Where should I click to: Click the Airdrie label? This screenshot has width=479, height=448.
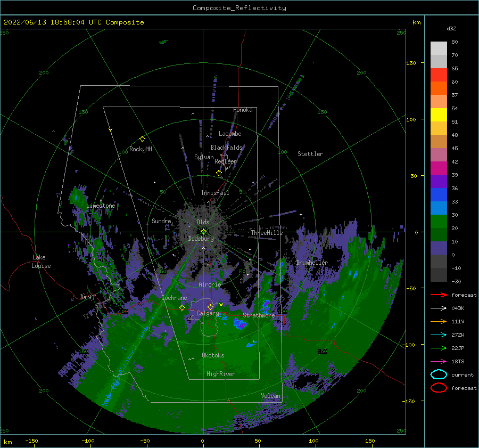click(210, 284)
